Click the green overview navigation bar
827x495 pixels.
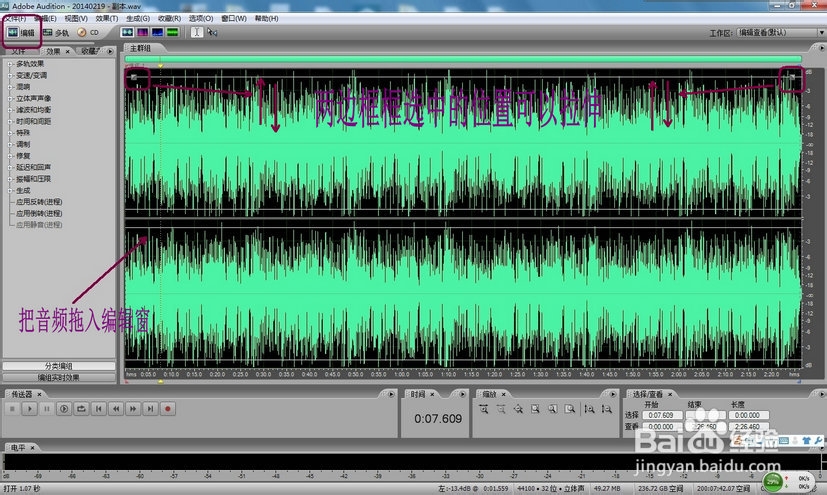click(463, 60)
